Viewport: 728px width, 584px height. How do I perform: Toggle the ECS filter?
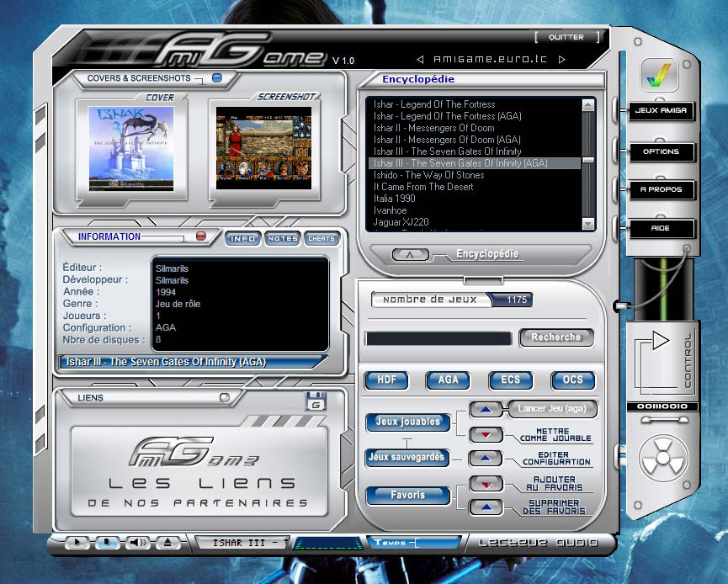coord(510,380)
